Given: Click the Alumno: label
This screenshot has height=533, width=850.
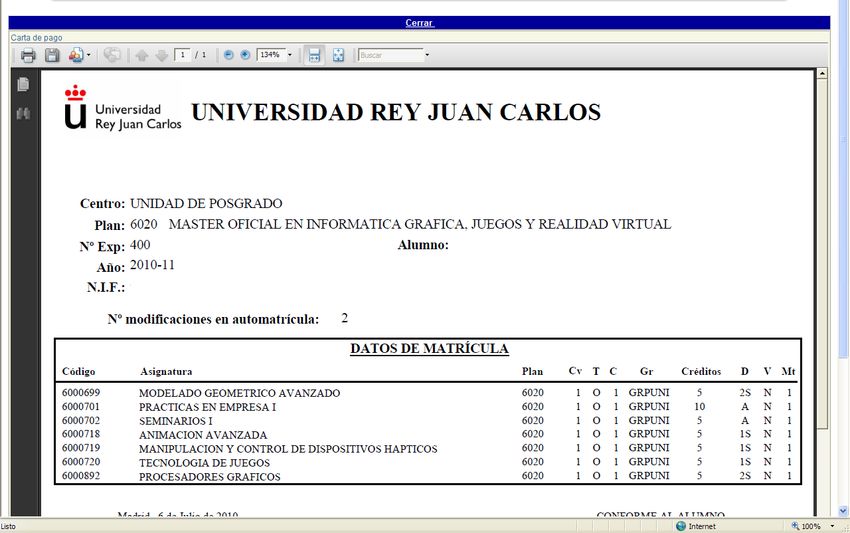Looking at the screenshot, I should click(423, 245).
